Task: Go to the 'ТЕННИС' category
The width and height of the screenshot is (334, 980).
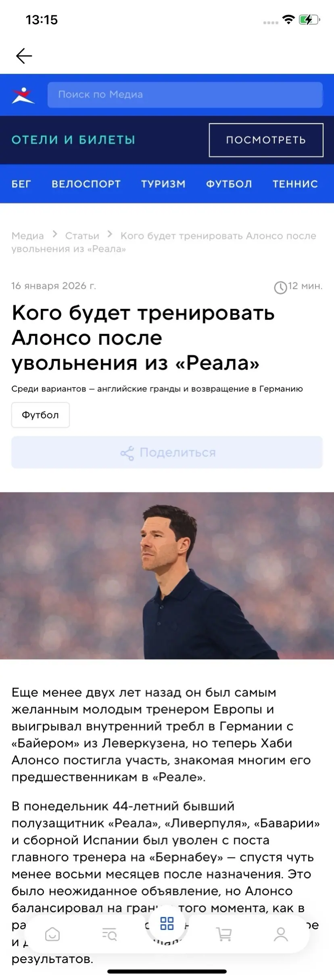Action: [x=295, y=184]
